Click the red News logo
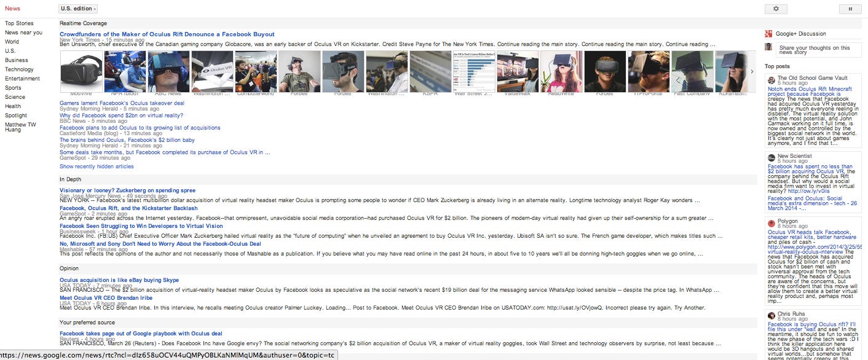The image size is (868, 360). [x=12, y=9]
